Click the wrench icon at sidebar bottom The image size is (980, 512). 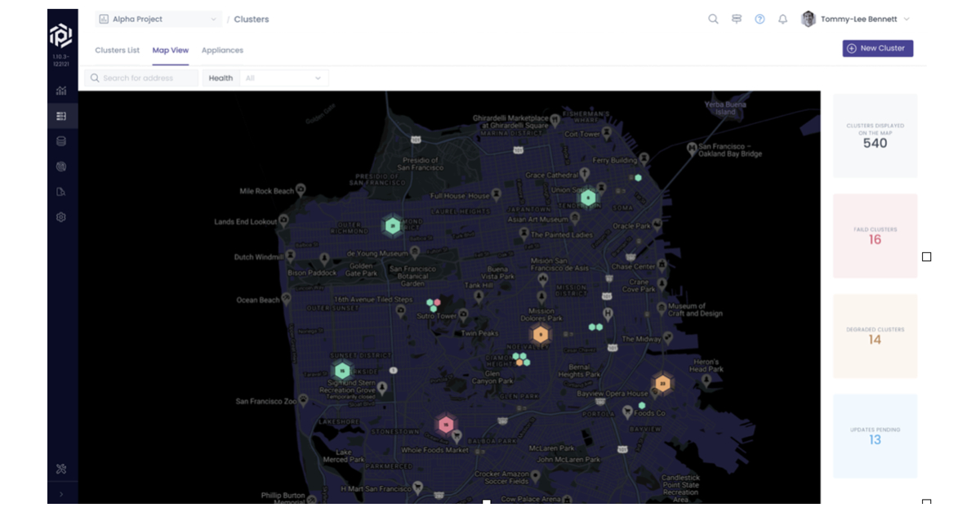pyautogui.click(x=62, y=469)
